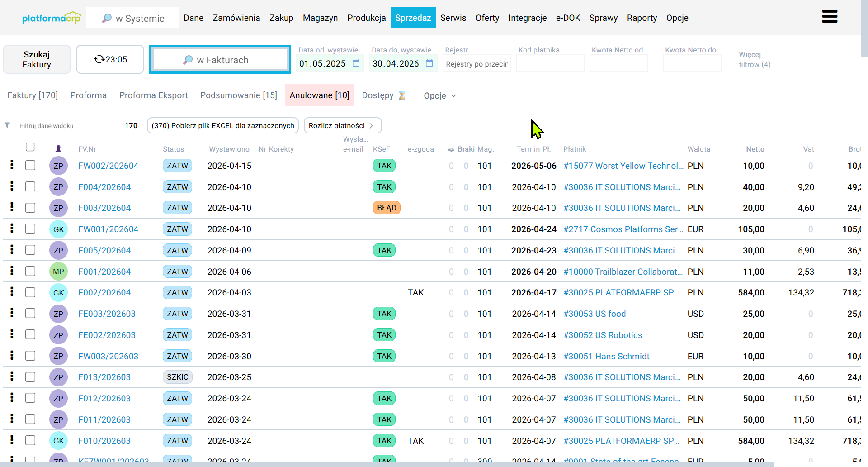Open the Rejestr selection field
Image resolution: width=868 pixels, height=467 pixels.
click(x=476, y=64)
